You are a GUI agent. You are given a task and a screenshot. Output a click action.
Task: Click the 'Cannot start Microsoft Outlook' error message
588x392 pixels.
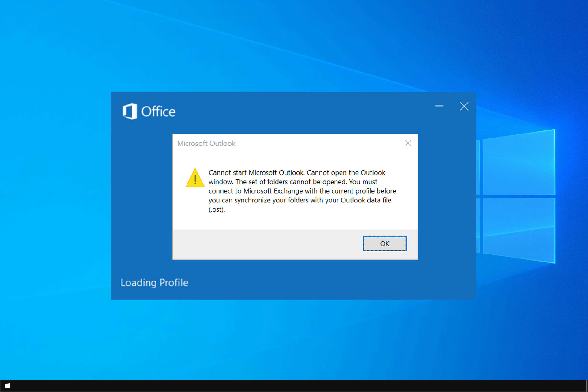coord(302,191)
